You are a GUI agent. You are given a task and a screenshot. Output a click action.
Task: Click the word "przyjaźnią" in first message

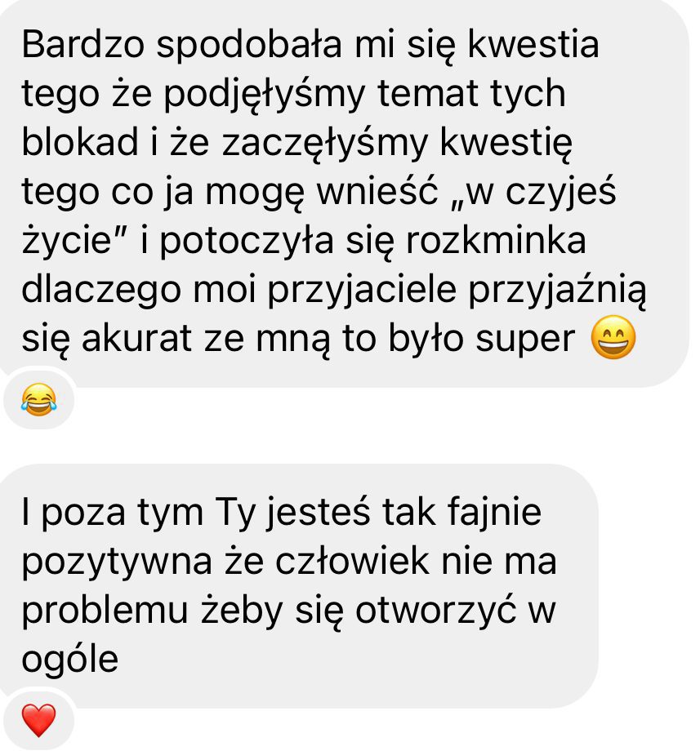click(557, 291)
